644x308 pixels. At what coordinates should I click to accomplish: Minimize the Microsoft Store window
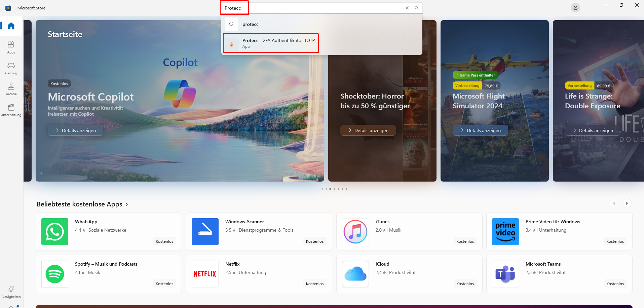tap(606, 5)
